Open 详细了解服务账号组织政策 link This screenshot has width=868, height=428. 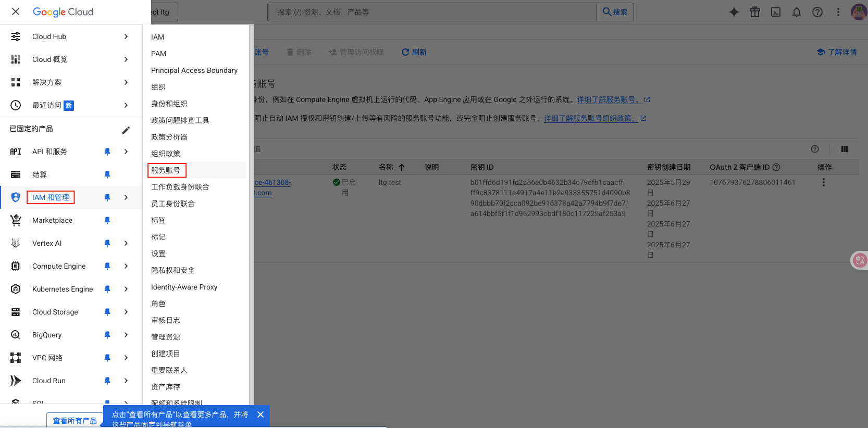tap(595, 118)
